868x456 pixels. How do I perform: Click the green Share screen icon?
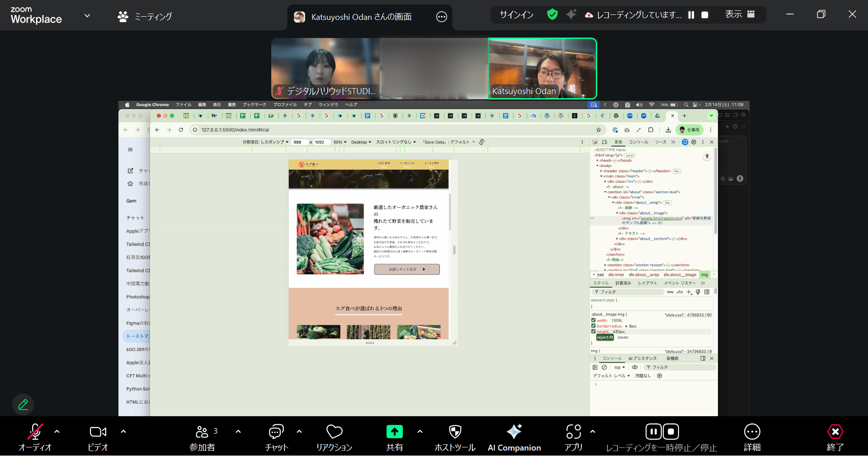(x=394, y=432)
